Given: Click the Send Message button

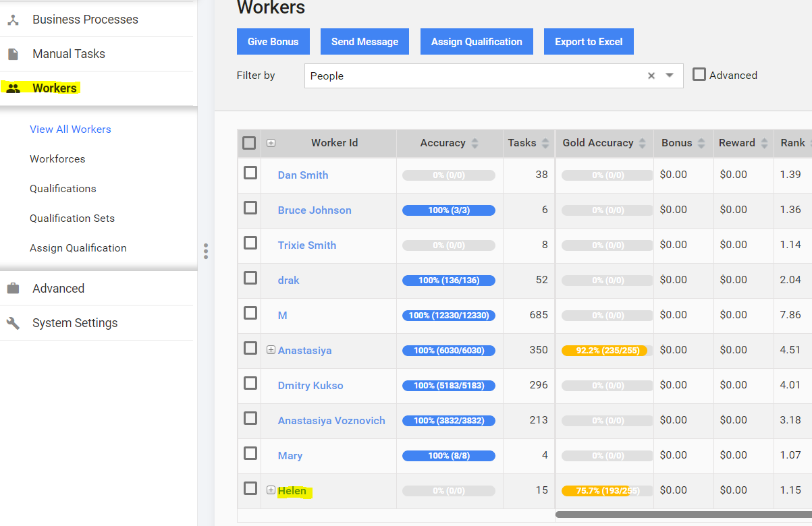Looking at the screenshot, I should pos(365,42).
